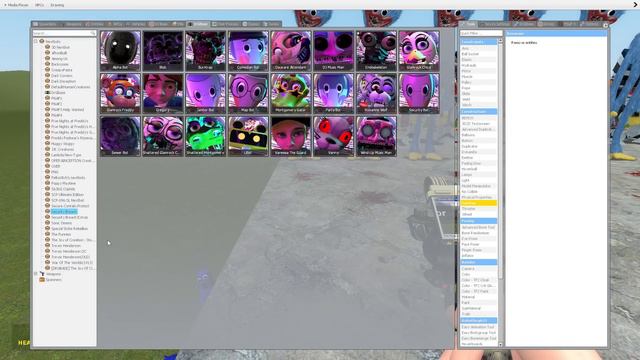This screenshot has width=640, height=360.
Task: Open the NPCs menu in top bar
Action: point(40,5)
